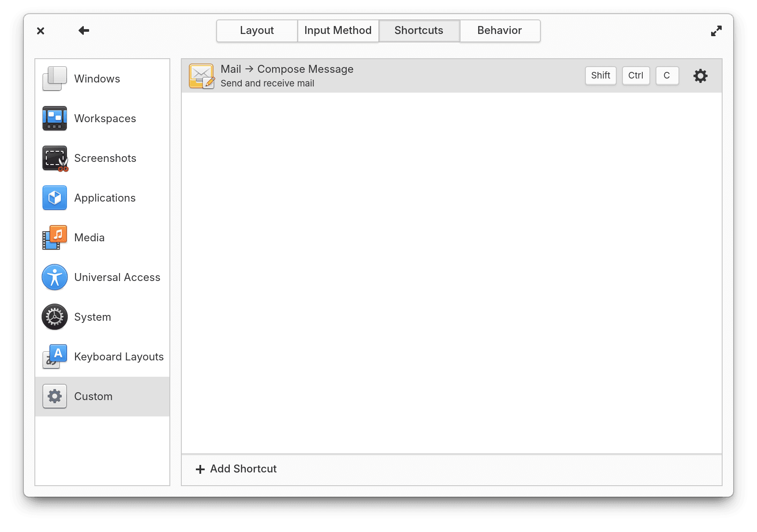This screenshot has height=532, width=757.
Task: Click the Universal Access accessibility icon
Action: click(54, 277)
